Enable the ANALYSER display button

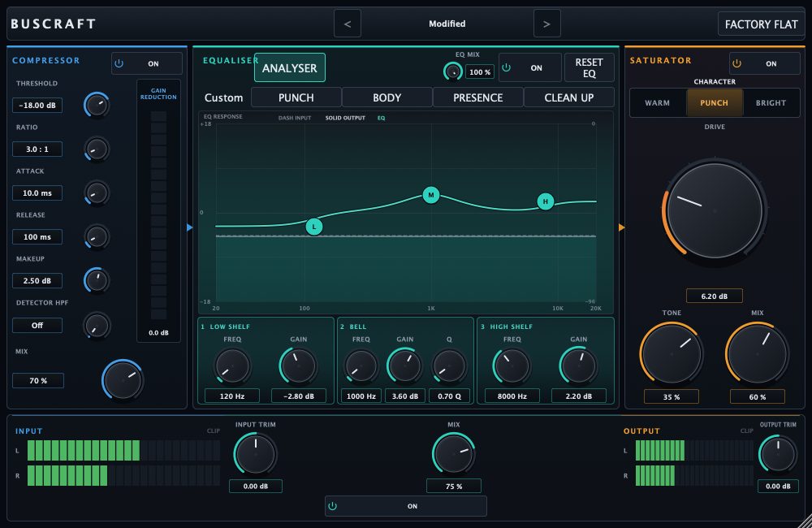pyautogui.click(x=290, y=68)
